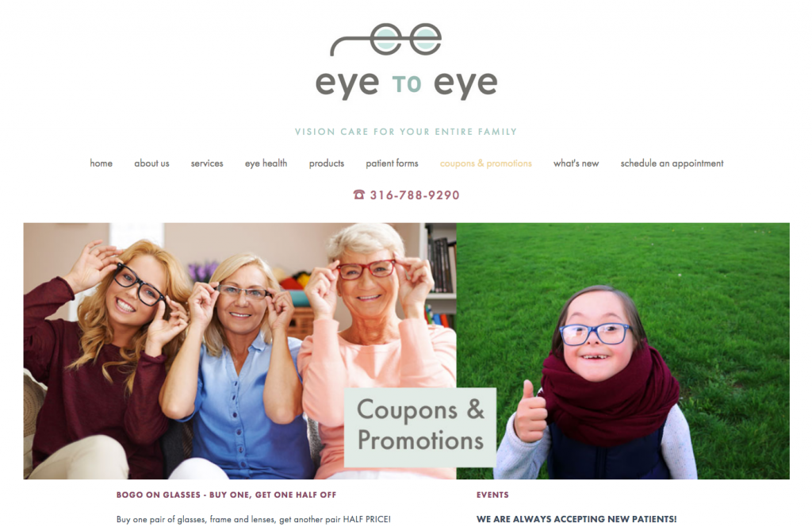Select eye health in navigation
Image resolution: width=812 pixels, height=527 pixels.
tap(266, 163)
